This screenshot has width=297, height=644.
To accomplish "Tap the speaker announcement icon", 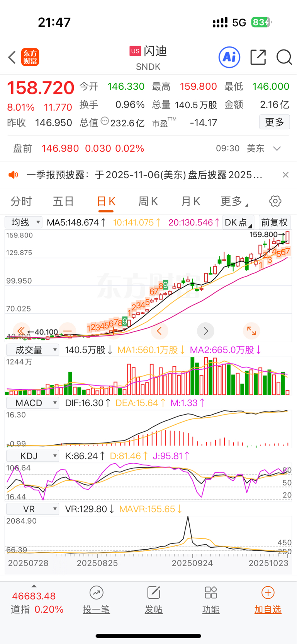I will click(x=14, y=175).
